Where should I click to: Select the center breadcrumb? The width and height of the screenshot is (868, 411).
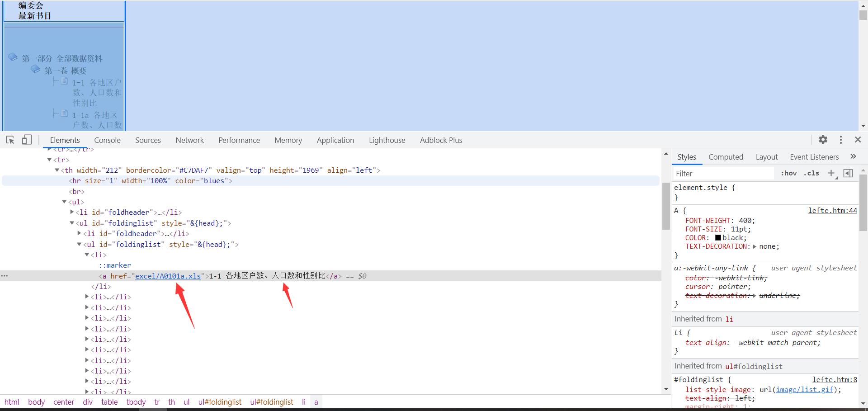[x=64, y=402]
